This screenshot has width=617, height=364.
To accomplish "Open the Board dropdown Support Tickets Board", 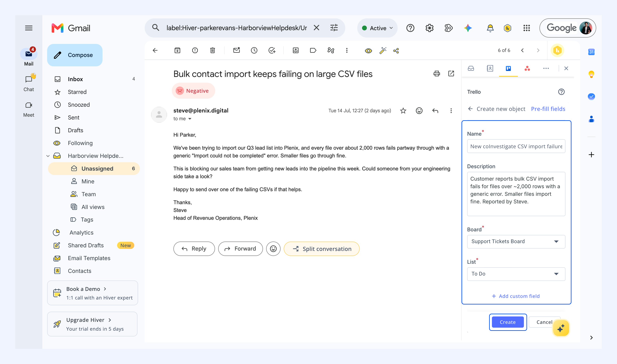I will (x=516, y=242).
